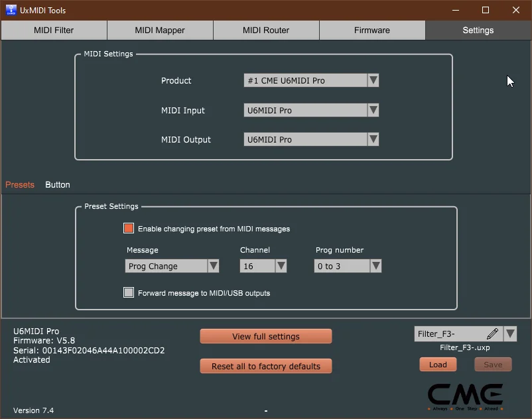The image size is (532, 419).
Task: Open the MIDI Output dropdown
Action: 373,139
